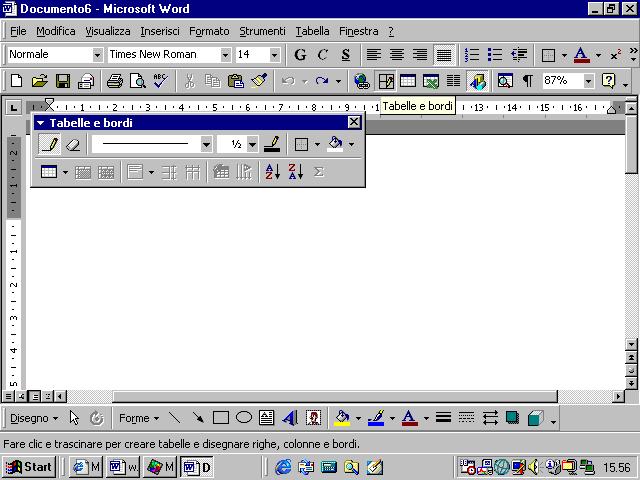Cut selection with scissors icon
Image resolution: width=640 pixels, height=480 pixels.
tap(189, 81)
